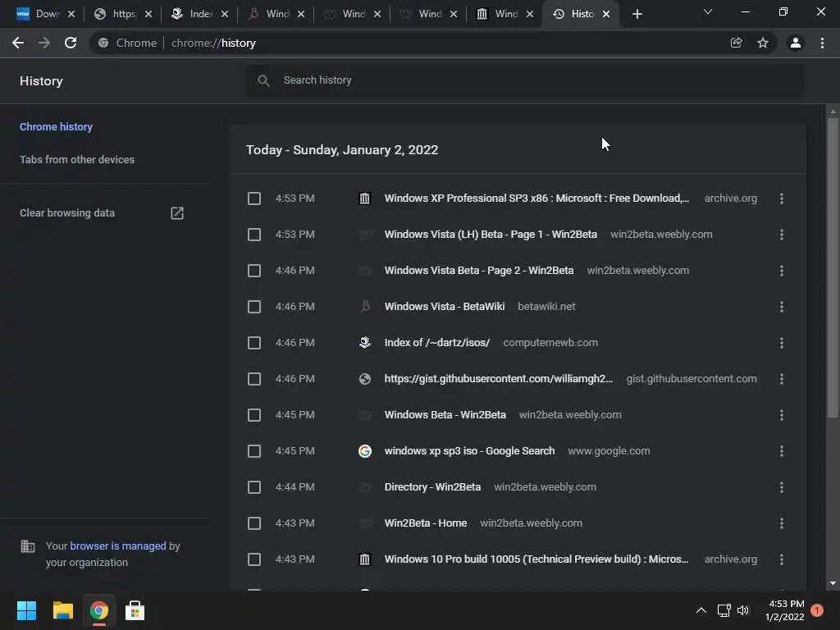
Task: Click the archive.org favicon for Windows 10 Pro build 10005
Action: [365, 559]
